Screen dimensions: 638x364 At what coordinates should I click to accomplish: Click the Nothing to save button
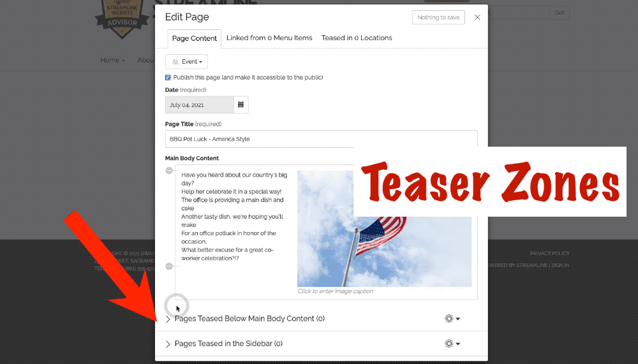coord(438,17)
